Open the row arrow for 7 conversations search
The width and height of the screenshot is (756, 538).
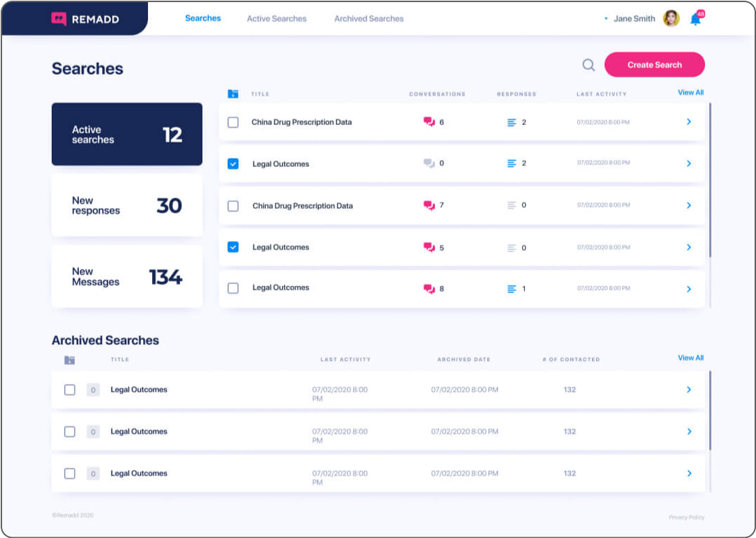pyautogui.click(x=688, y=206)
